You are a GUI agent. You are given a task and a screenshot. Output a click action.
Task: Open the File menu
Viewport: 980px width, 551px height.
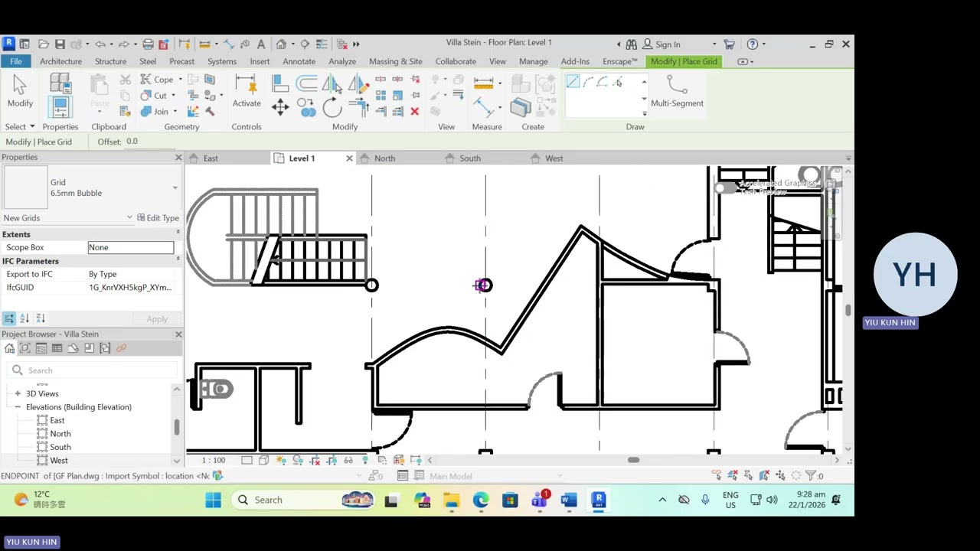coord(16,61)
